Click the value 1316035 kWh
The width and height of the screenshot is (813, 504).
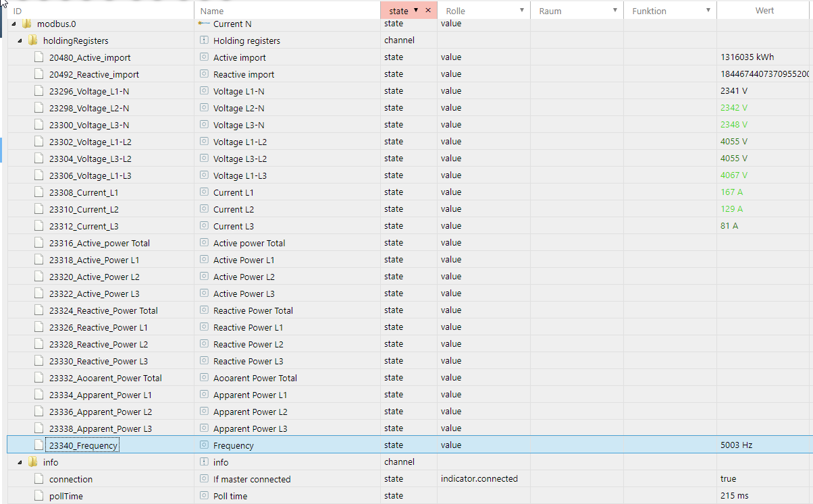click(747, 57)
